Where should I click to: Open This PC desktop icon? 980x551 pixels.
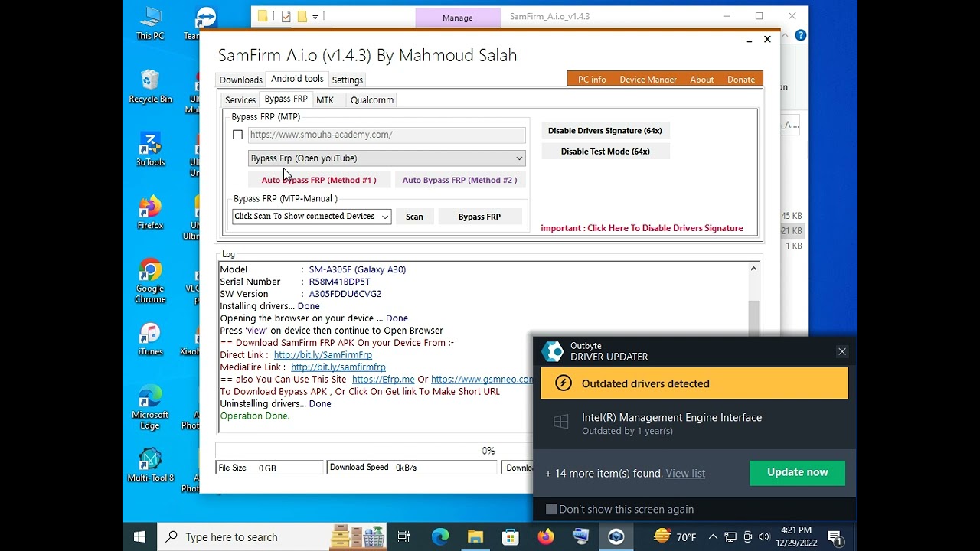150,24
